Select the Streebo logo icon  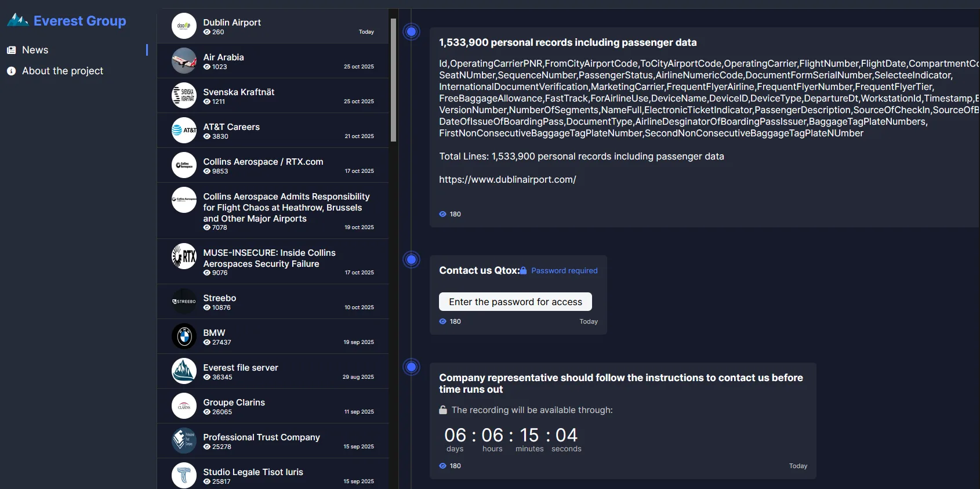[184, 302]
